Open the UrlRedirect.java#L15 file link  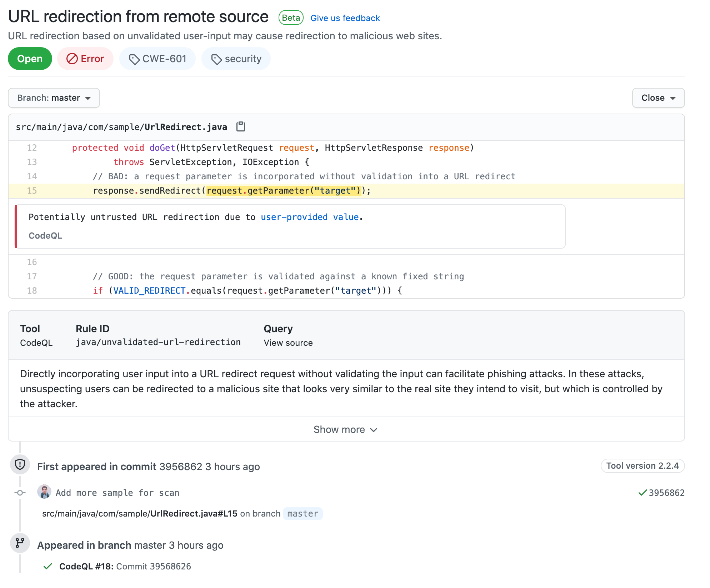click(x=140, y=514)
